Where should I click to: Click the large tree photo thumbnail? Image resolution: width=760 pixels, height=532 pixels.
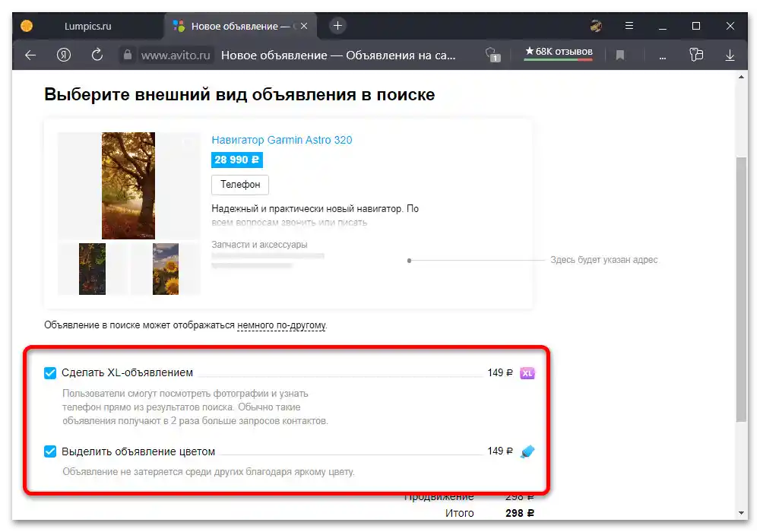click(x=128, y=185)
